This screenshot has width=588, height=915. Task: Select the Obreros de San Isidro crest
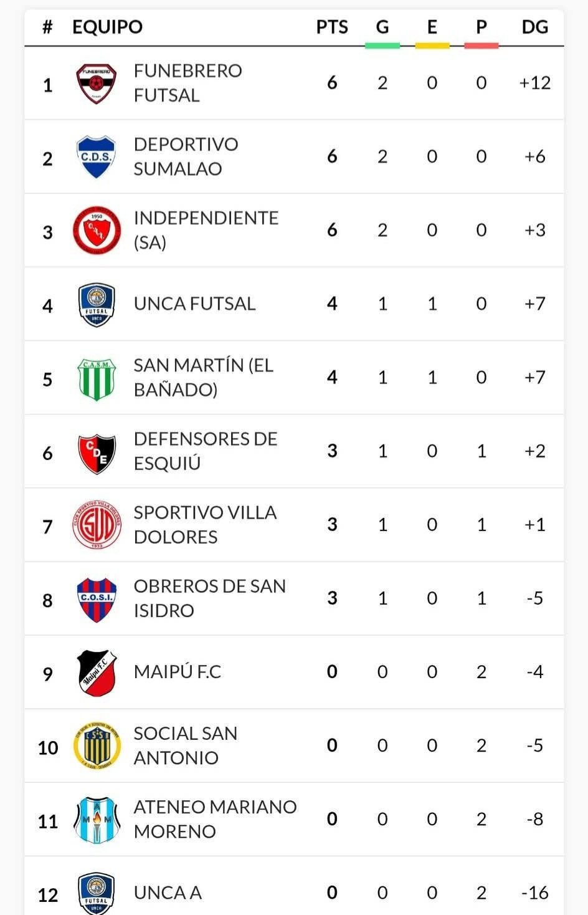97,600
